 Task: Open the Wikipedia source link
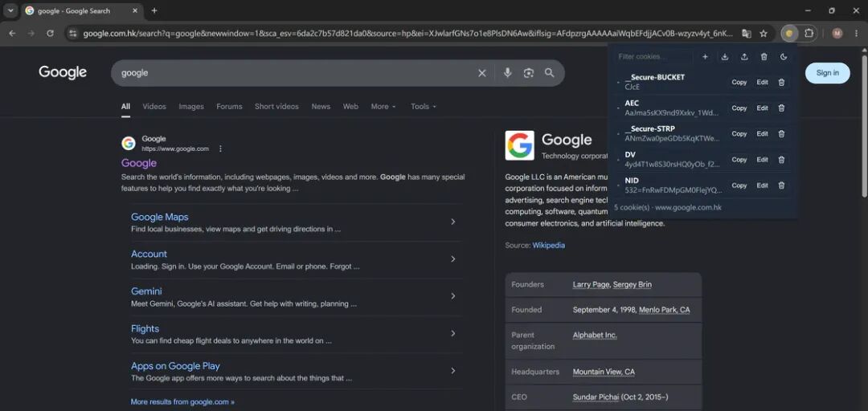coord(549,245)
